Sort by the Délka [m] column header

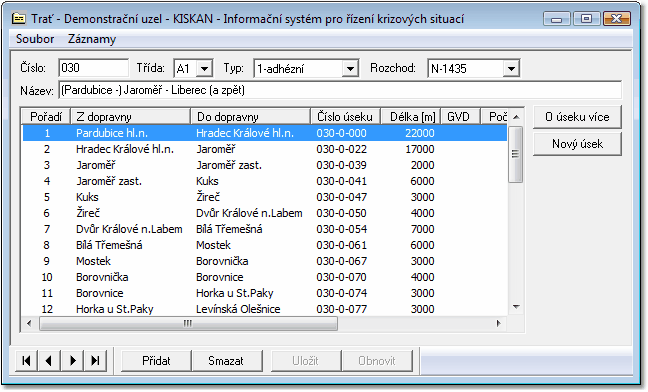411,117
